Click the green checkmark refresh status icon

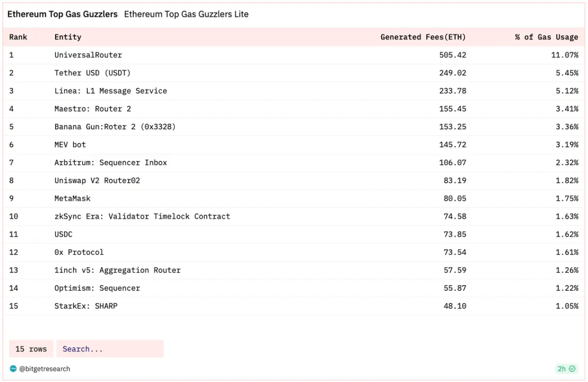tap(572, 369)
